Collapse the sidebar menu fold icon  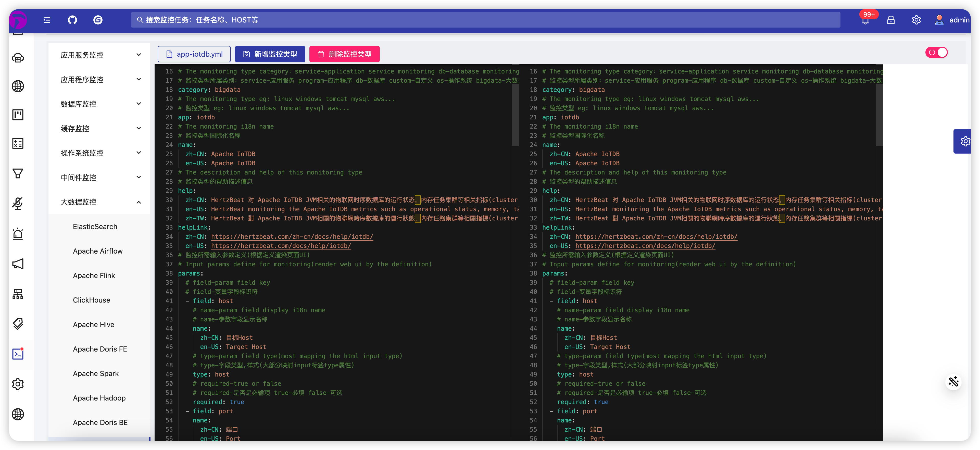47,20
